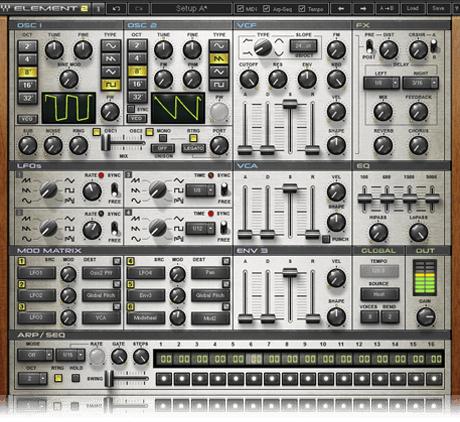Viewport: 460px width, 422px height.
Task: Select OSC 2 octave 8'
Action: pos(137,71)
